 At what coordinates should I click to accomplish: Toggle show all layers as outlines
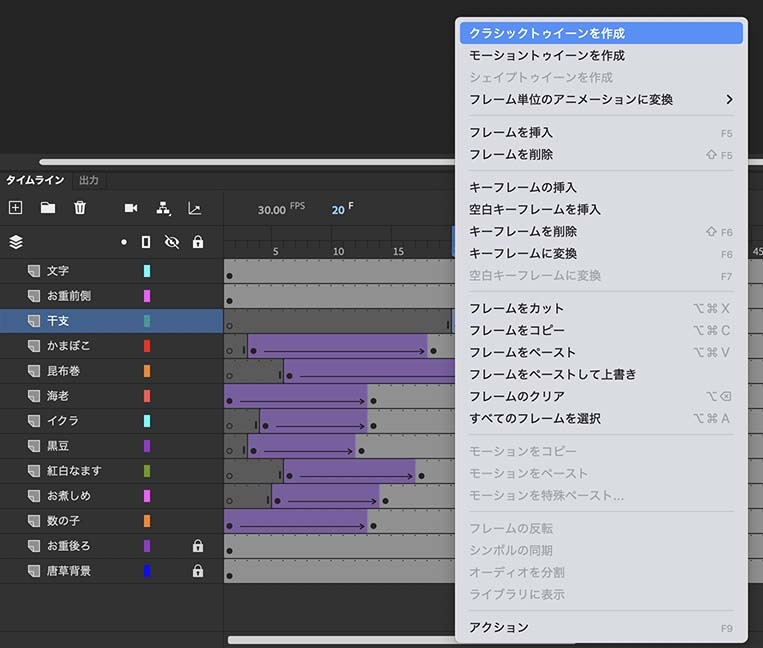pyautogui.click(x=146, y=242)
